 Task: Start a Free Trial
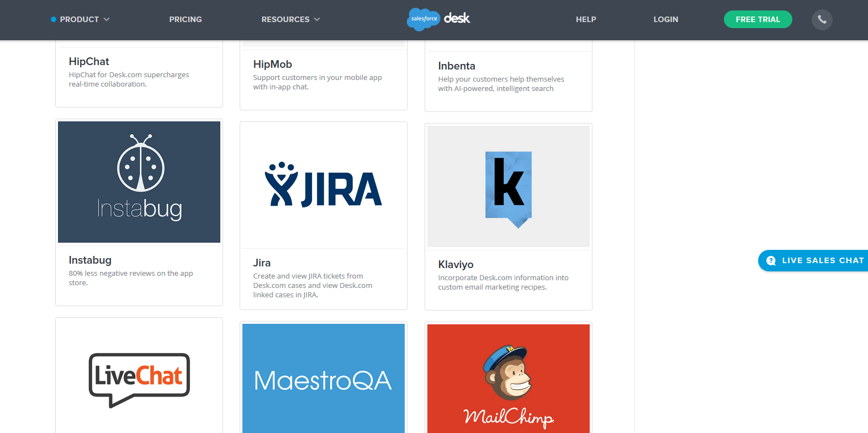tap(758, 19)
